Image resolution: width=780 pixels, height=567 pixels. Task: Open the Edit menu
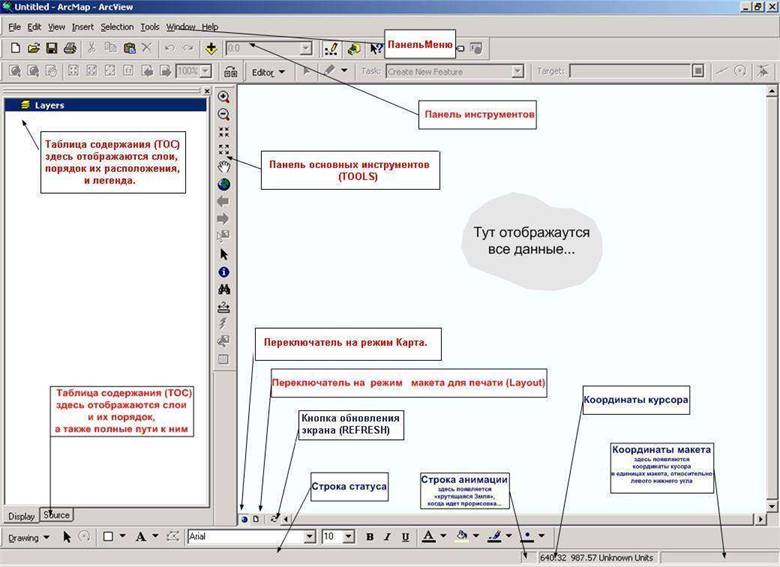click(34, 27)
